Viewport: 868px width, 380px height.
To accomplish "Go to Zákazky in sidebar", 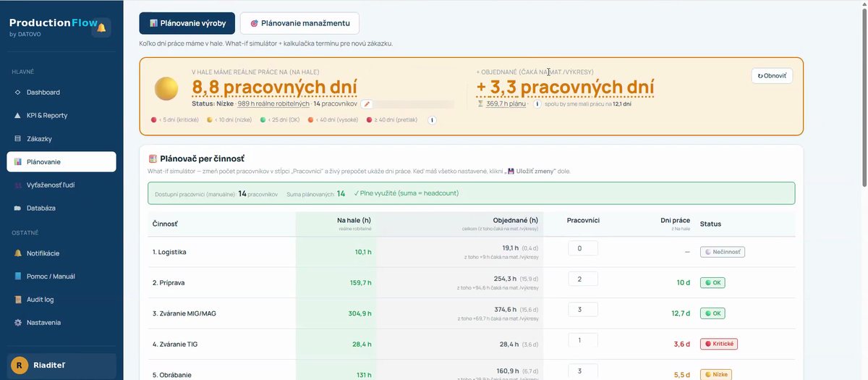I will tap(61, 139).
